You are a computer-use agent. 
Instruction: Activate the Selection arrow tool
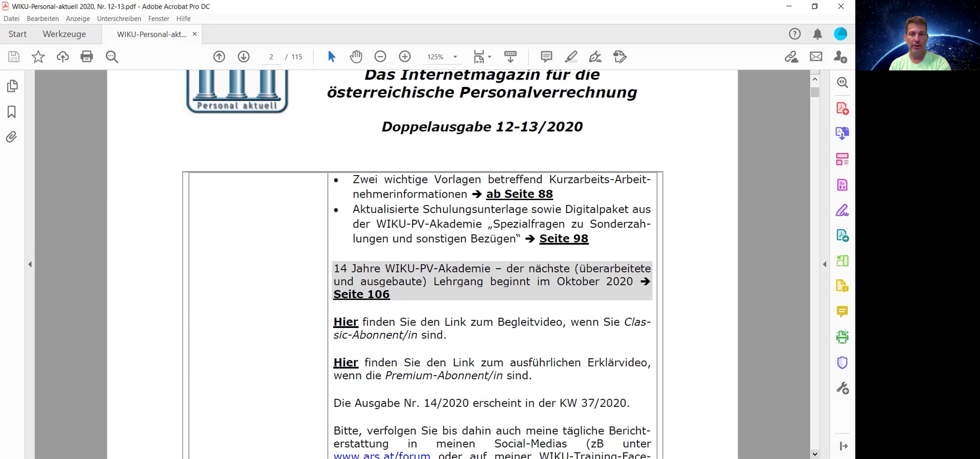tap(331, 57)
